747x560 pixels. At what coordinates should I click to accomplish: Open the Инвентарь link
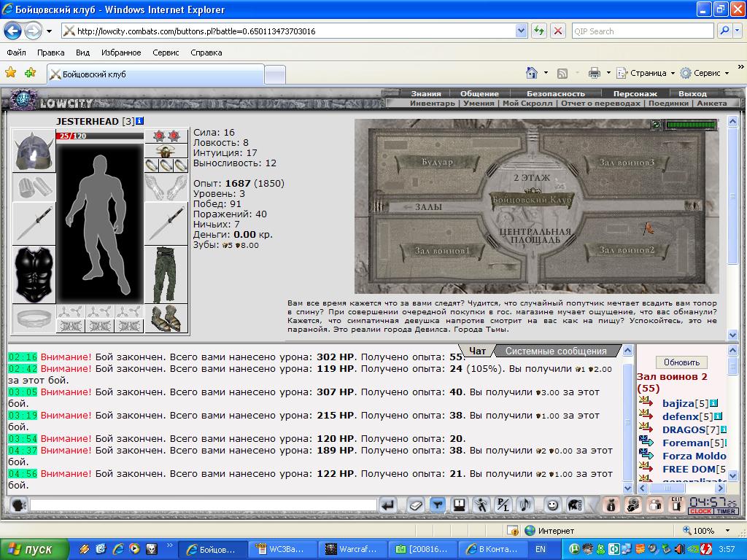pos(432,103)
